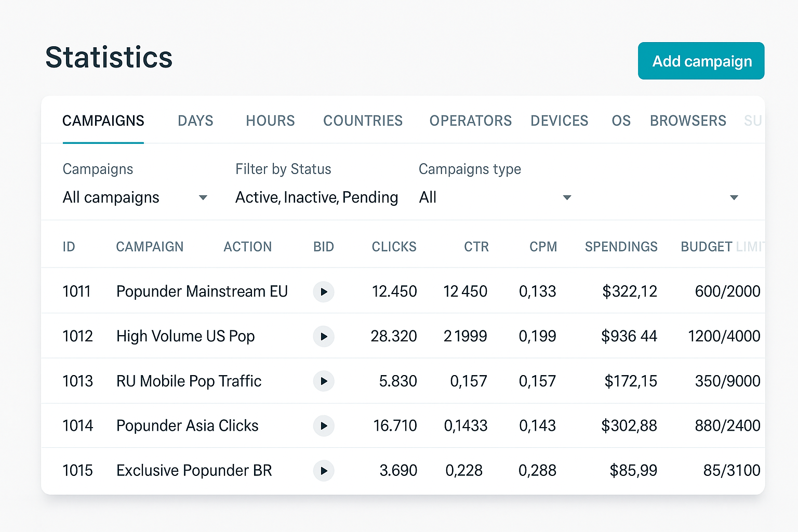Click play icon for RU Mobile Pop Traffic
Screen dimensions: 798x532
click(324, 381)
